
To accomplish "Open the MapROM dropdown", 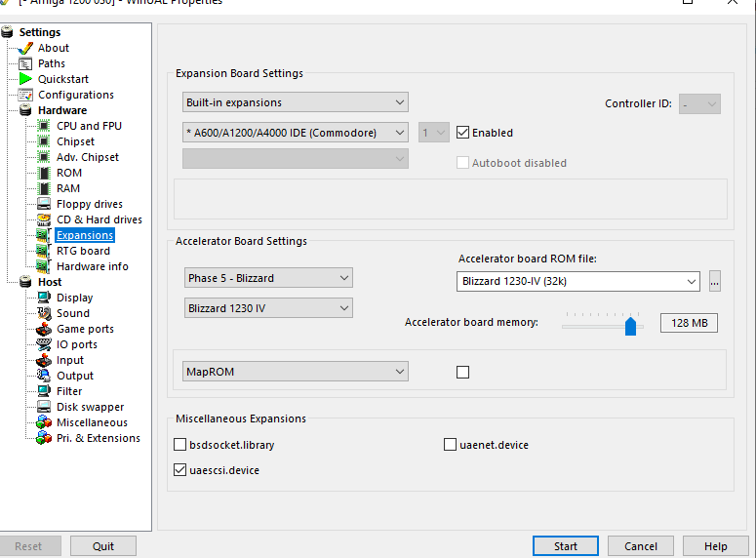I will click(295, 372).
